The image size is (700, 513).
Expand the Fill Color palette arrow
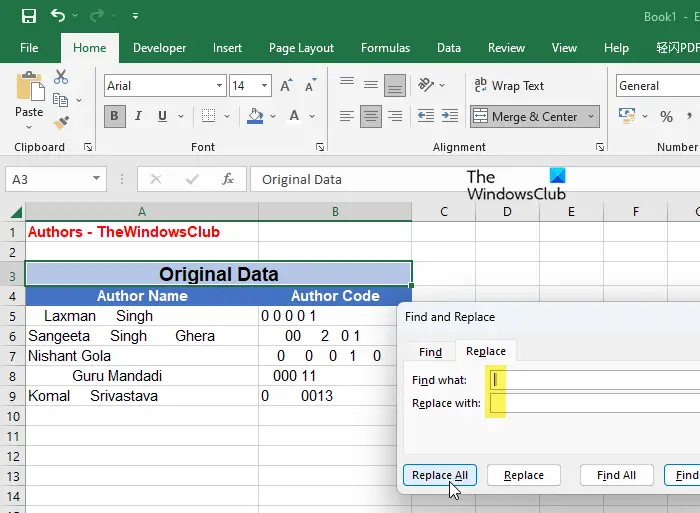pos(273,117)
